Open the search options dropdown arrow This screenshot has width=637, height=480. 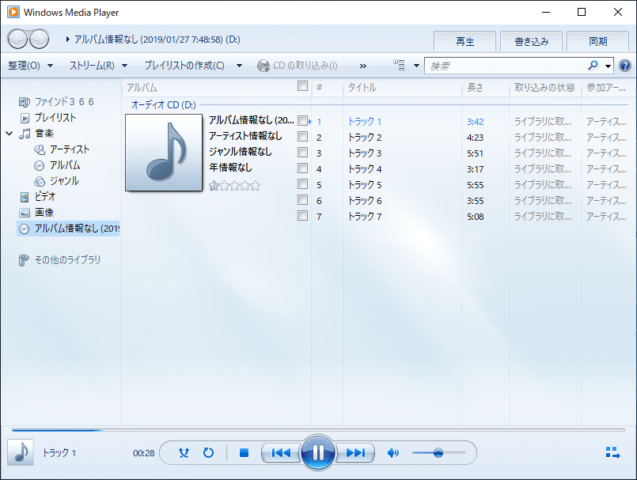[x=608, y=66]
